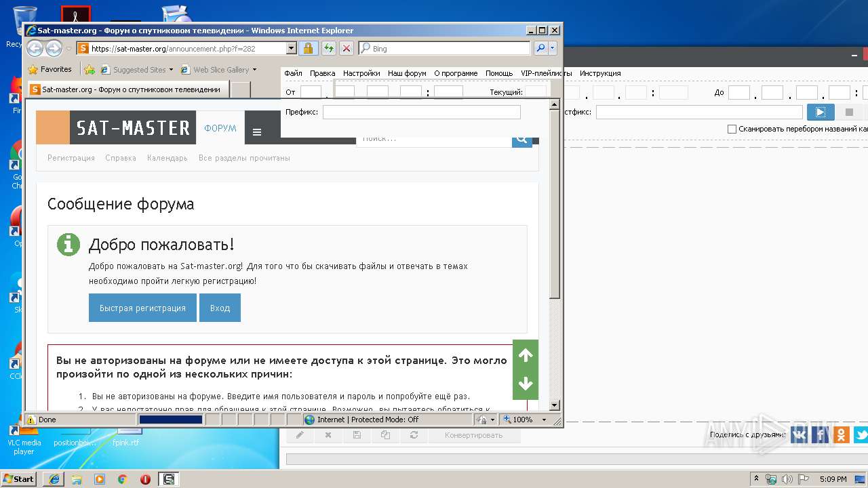Click the green scroll-to-top arrow
The image size is (868, 488).
[x=526, y=355]
